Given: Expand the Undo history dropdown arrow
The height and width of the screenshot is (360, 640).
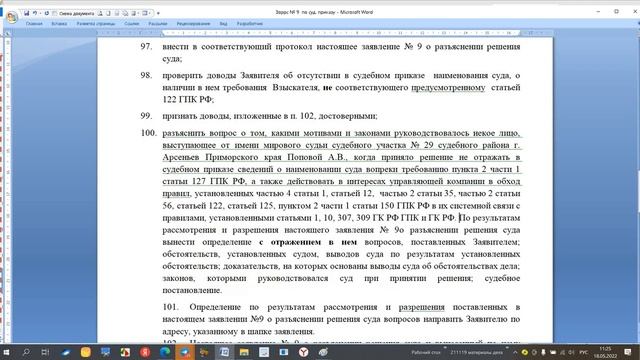Looking at the screenshot, I should coord(40,13).
